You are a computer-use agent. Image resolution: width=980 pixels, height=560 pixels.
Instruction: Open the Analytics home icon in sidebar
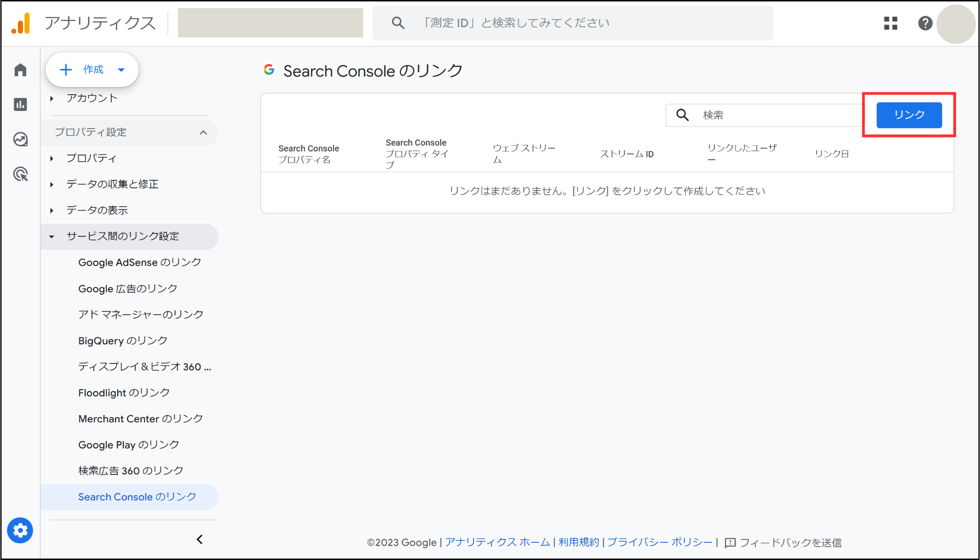21,70
